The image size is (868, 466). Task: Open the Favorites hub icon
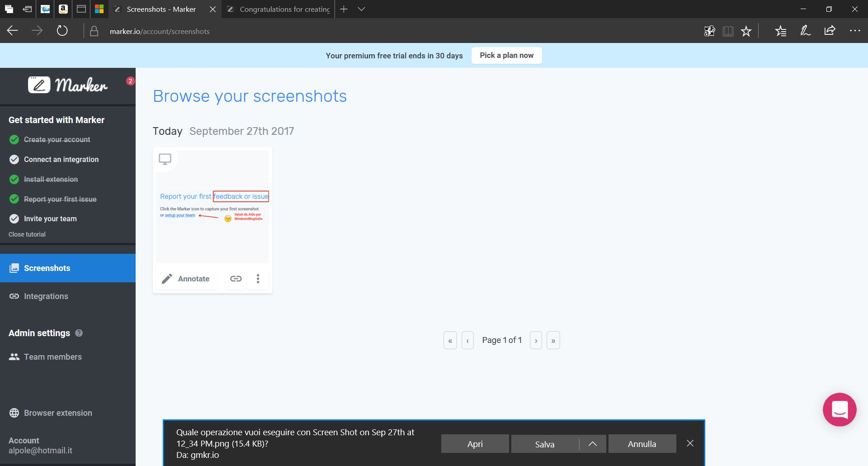click(x=781, y=31)
